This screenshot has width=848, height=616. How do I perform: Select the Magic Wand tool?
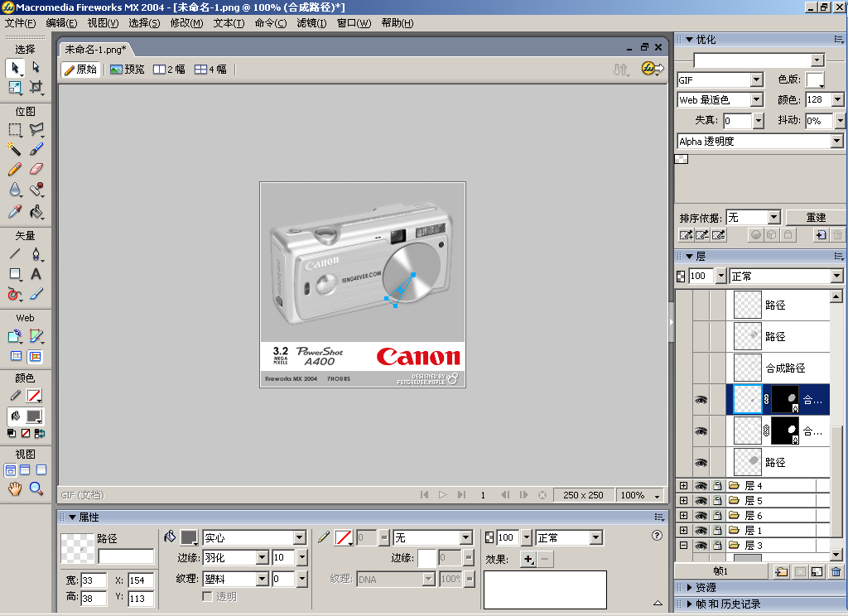pyautogui.click(x=15, y=149)
